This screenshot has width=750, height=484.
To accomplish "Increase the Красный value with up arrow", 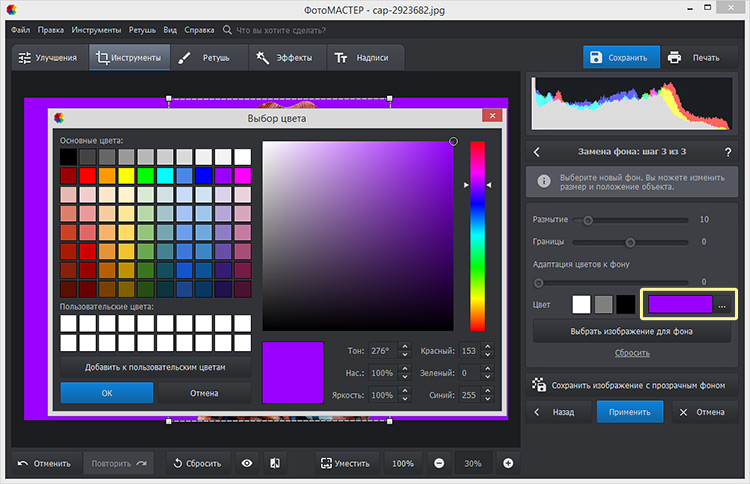I will (x=487, y=347).
